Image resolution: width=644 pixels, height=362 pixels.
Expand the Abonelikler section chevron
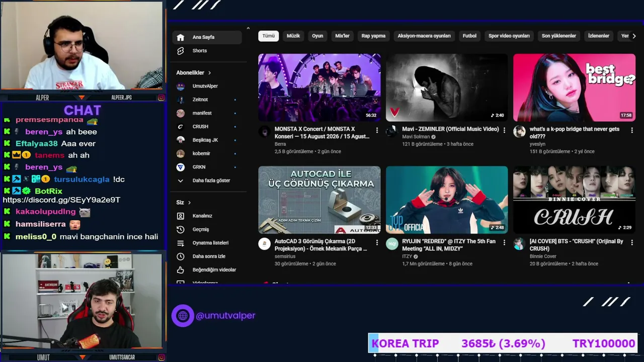pos(209,73)
